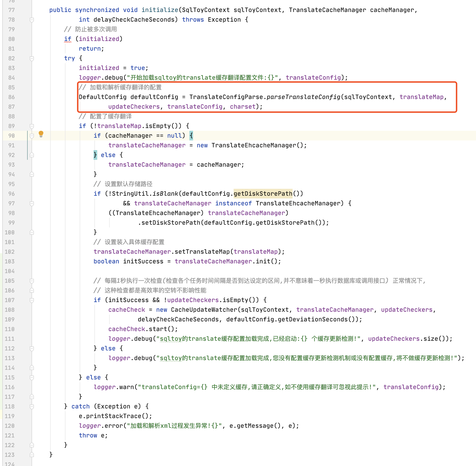Click the yellow lightbulb quick-fix icon
Image resolution: width=476 pixels, height=466 pixels.
click(41, 134)
